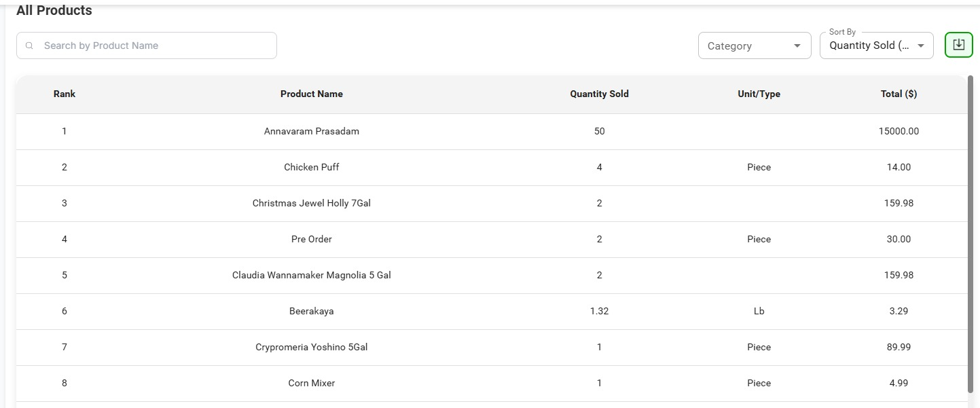Click the Corn Mixer product name

[x=311, y=383]
